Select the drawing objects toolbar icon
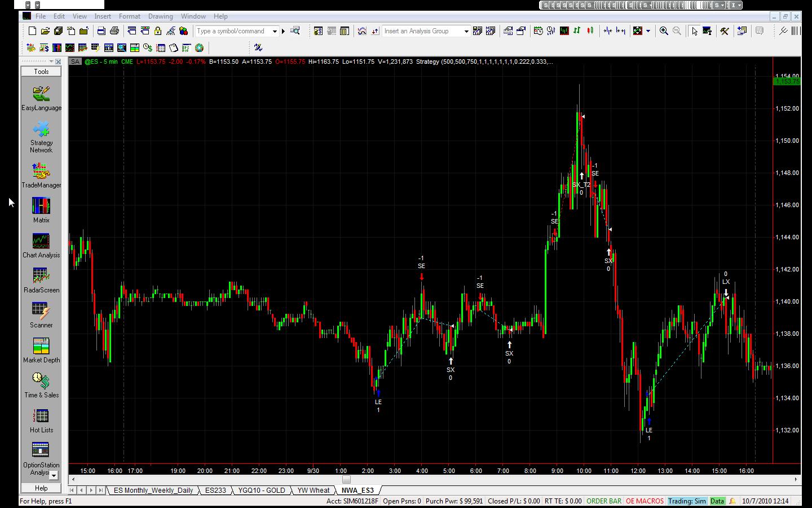812x508 pixels. pos(638,31)
